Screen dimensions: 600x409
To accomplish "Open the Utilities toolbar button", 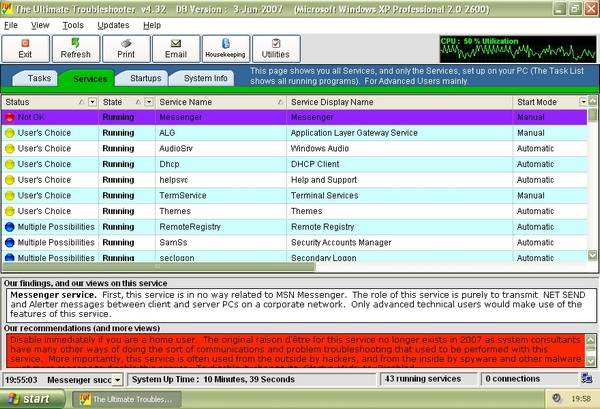I will coord(276,49).
